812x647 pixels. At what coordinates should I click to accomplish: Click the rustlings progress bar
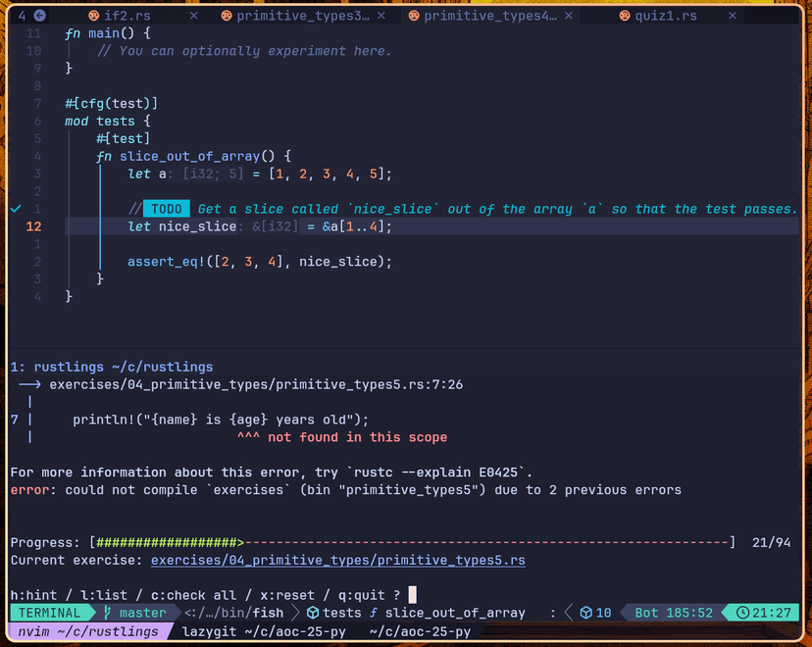412,542
